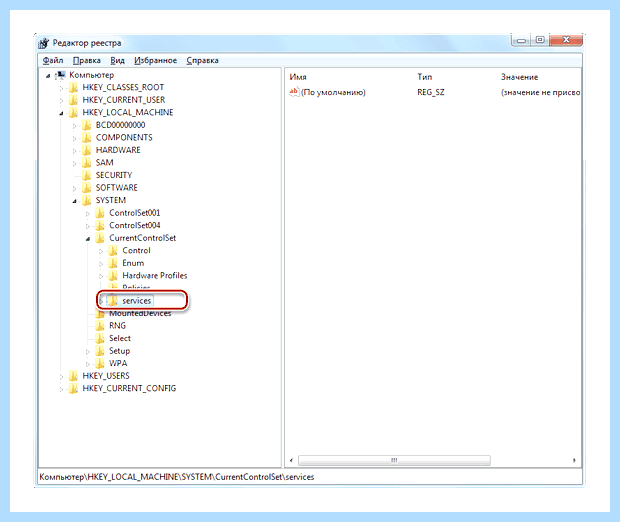Click the SYSTEM folder icon
The height and width of the screenshot is (522, 620).
[x=87, y=200]
